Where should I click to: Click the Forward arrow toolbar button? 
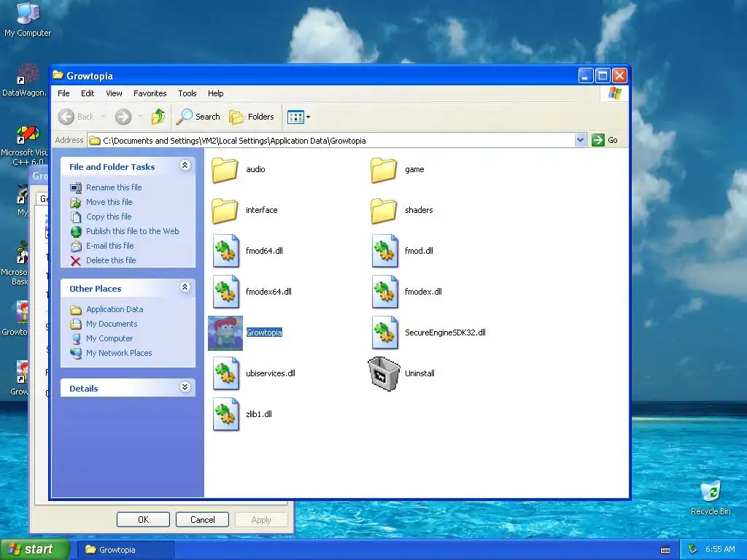(123, 117)
